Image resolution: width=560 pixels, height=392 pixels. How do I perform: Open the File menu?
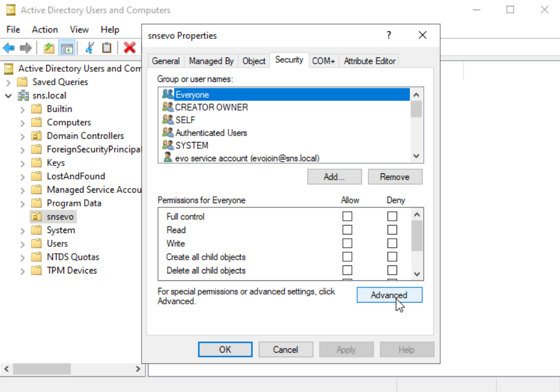click(x=13, y=30)
